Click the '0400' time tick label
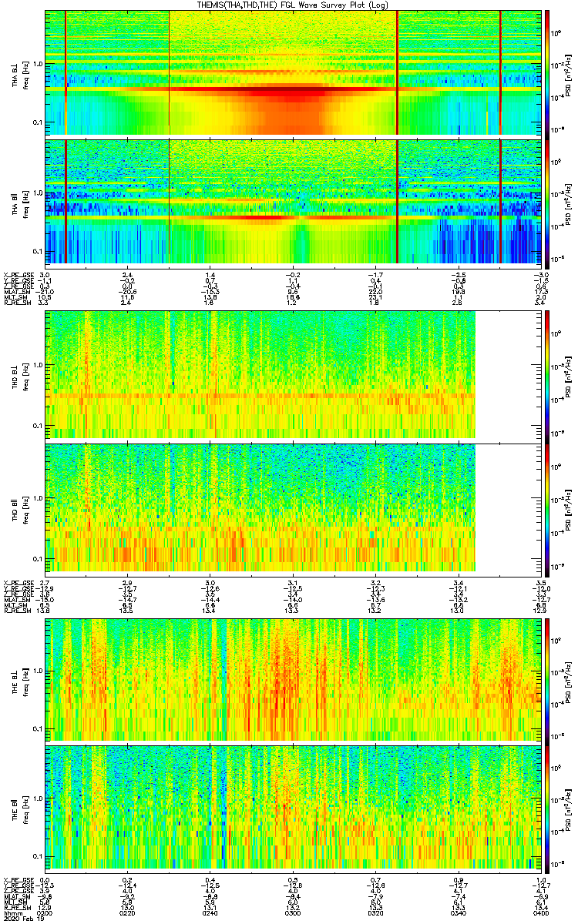 [x=541, y=912]
